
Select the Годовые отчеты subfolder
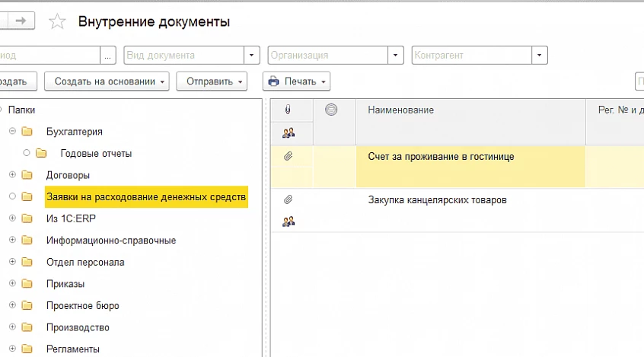tap(96, 153)
